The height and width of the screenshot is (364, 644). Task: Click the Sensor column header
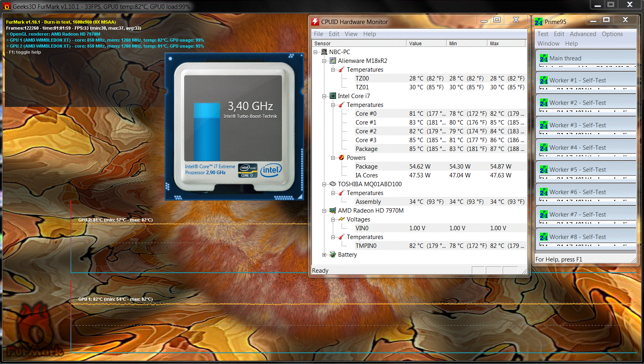coord(359,43)
